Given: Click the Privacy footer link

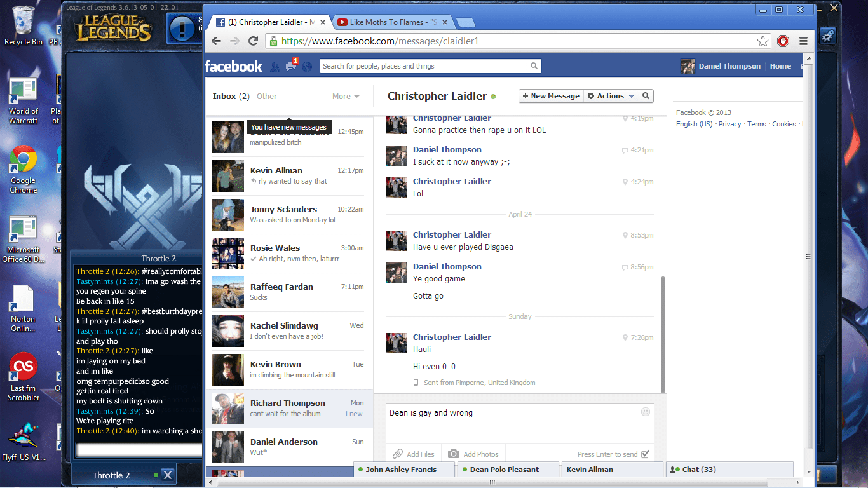Looking at the screenshot, I should [729, 124].
